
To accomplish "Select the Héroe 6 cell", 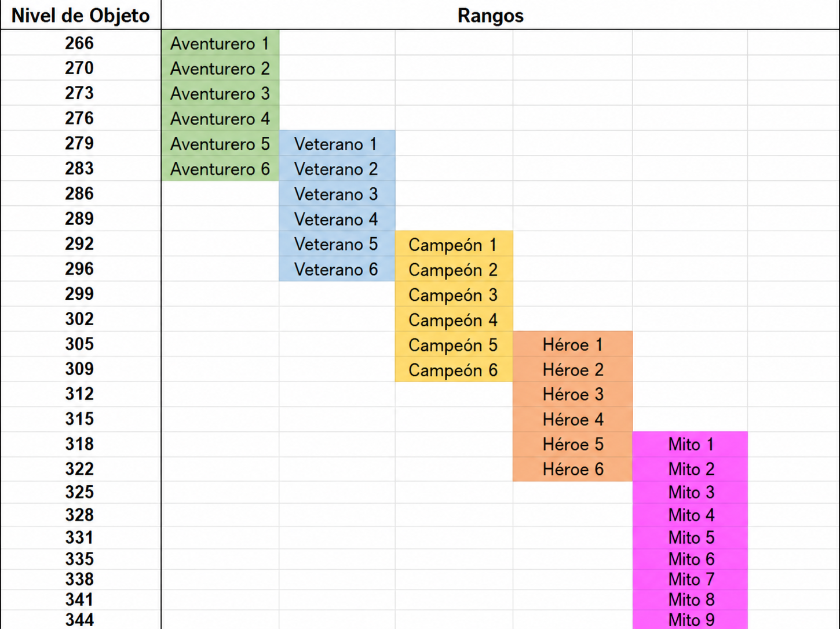I will 572,469.
